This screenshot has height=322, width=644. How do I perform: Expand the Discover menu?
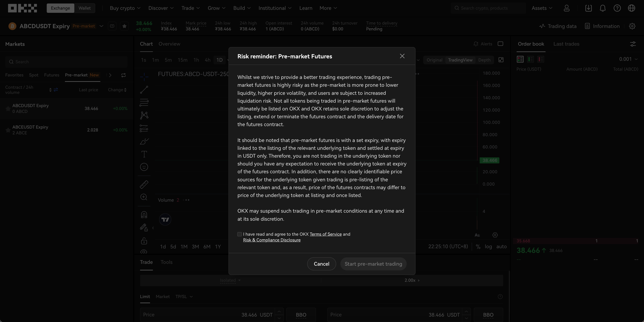(x=161, y=8)
